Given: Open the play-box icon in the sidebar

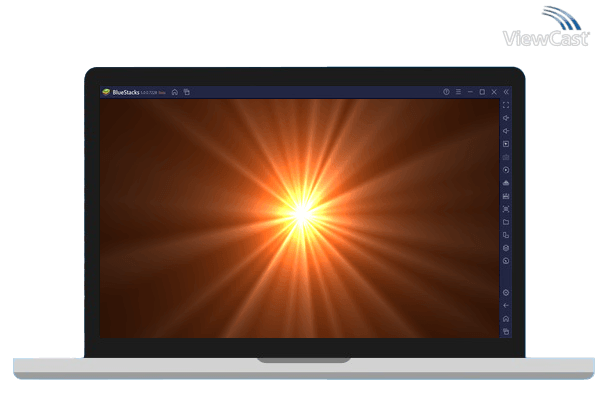Looking at the screenshot, I should [506, 144].
